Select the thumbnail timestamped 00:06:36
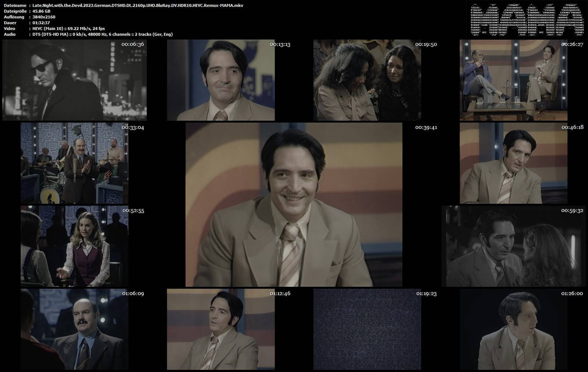 click(74, 80)
